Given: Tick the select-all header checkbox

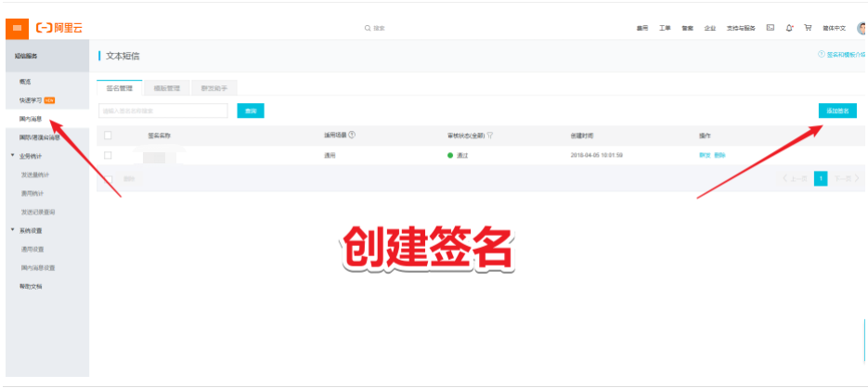Looking at the screenshot, I should coord(108,136).
